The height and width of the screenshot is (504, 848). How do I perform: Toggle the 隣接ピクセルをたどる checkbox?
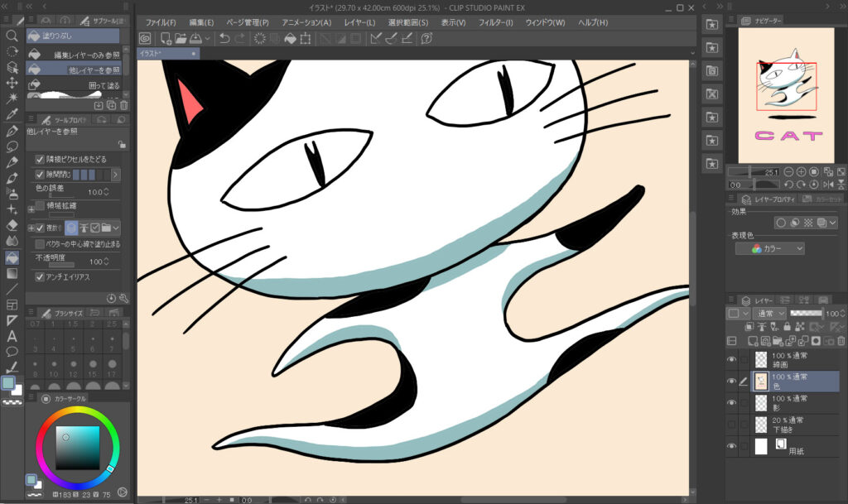(41, 159)
